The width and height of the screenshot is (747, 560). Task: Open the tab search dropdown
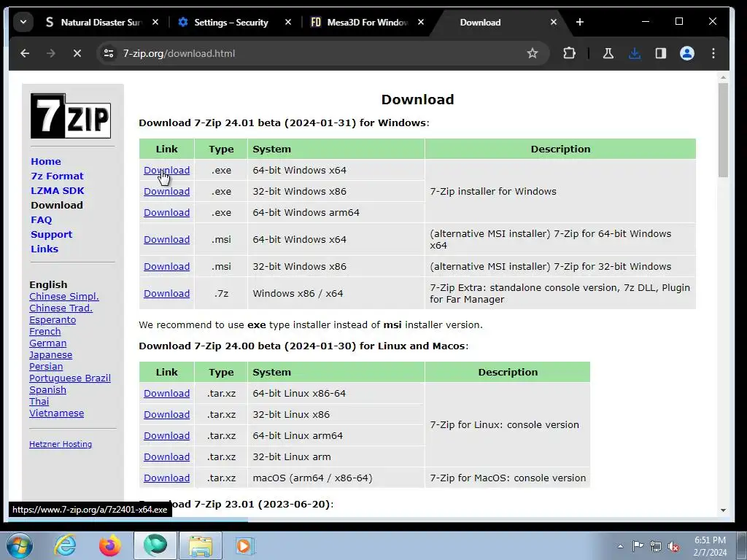click(23, 22)
